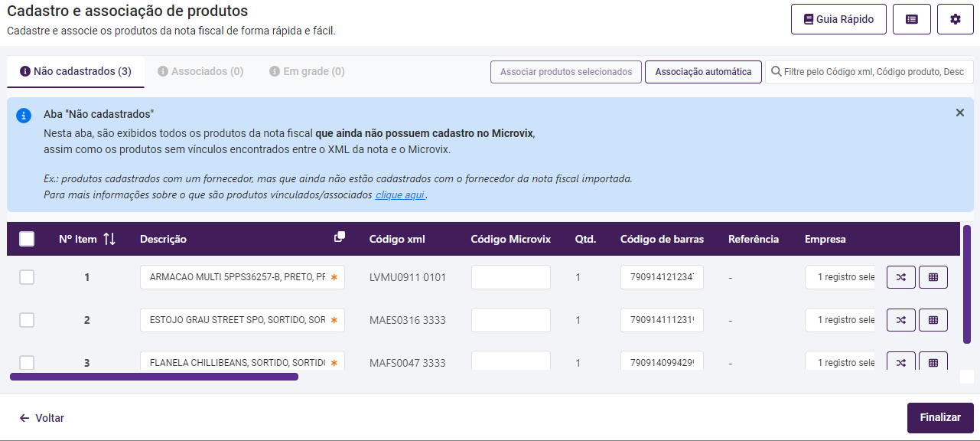Image resolution: width=980 pixels, height=441 pixels.
Task: Close the blue info banner
Action: [959, 113]
